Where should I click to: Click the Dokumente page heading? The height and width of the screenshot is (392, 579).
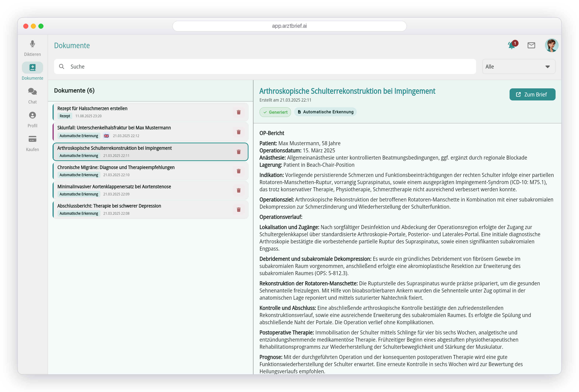[72, 45]
